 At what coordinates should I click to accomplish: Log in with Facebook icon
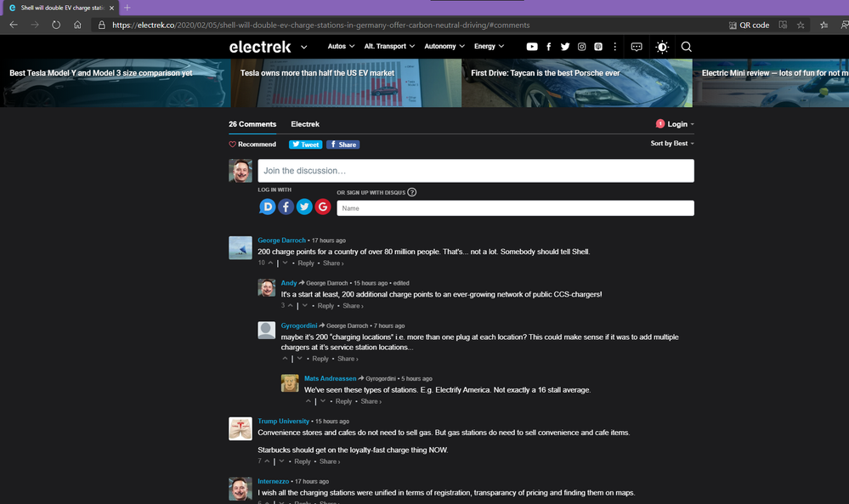pos(286,207)
